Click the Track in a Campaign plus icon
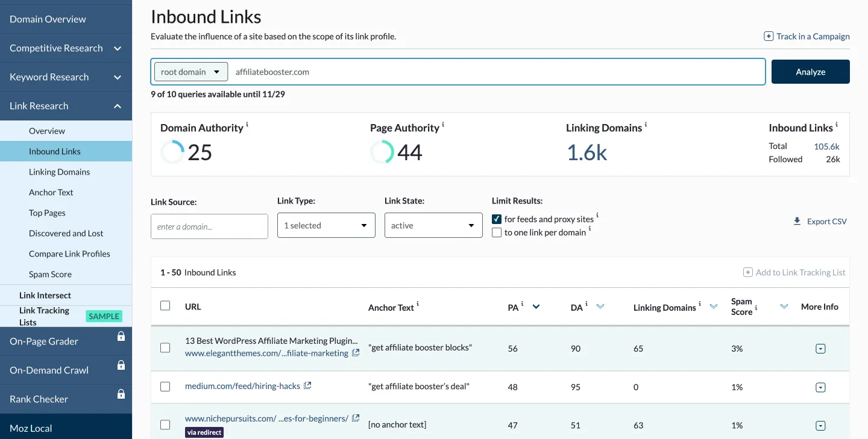The width and height of the screenshot is (868, 439). (768, 36)
